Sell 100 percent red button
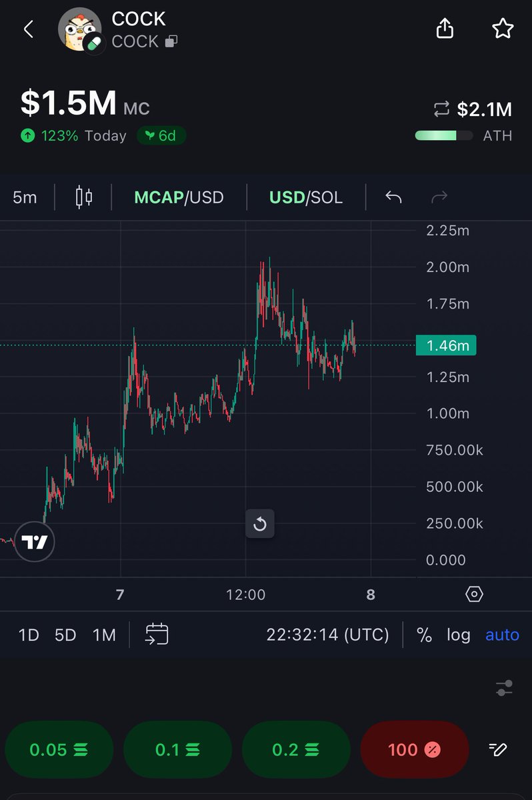 (x=414, y=749)
